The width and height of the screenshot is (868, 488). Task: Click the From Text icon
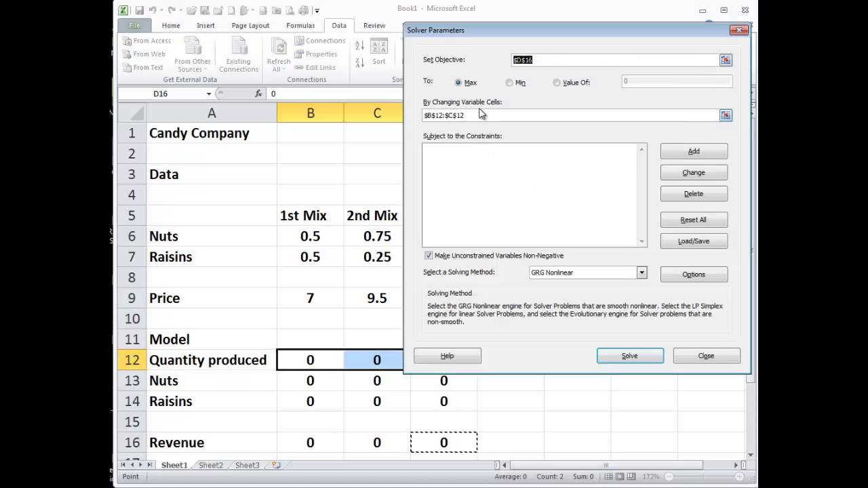pyautogui.click(x=127, y=68)
